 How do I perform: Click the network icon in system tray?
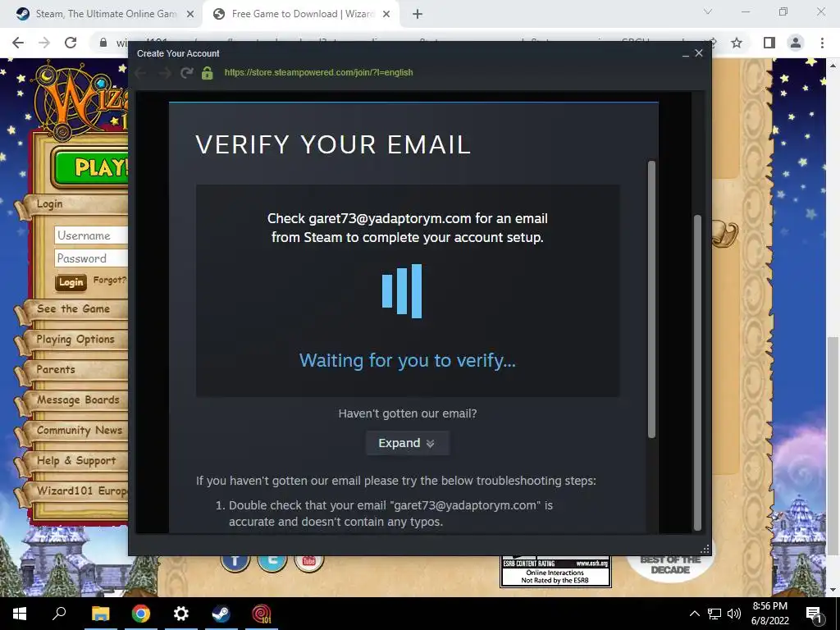714,614
